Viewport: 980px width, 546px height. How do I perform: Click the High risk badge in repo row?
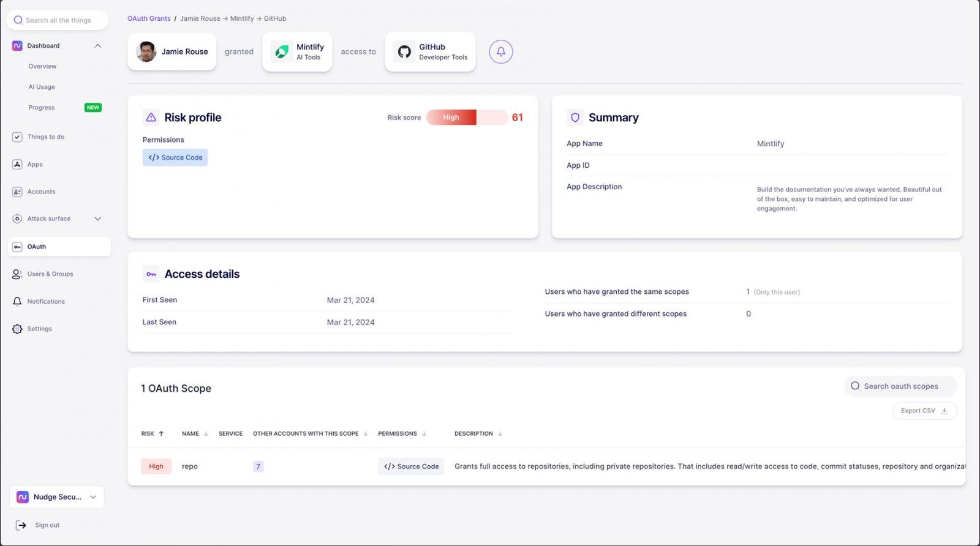coord(156,466)
